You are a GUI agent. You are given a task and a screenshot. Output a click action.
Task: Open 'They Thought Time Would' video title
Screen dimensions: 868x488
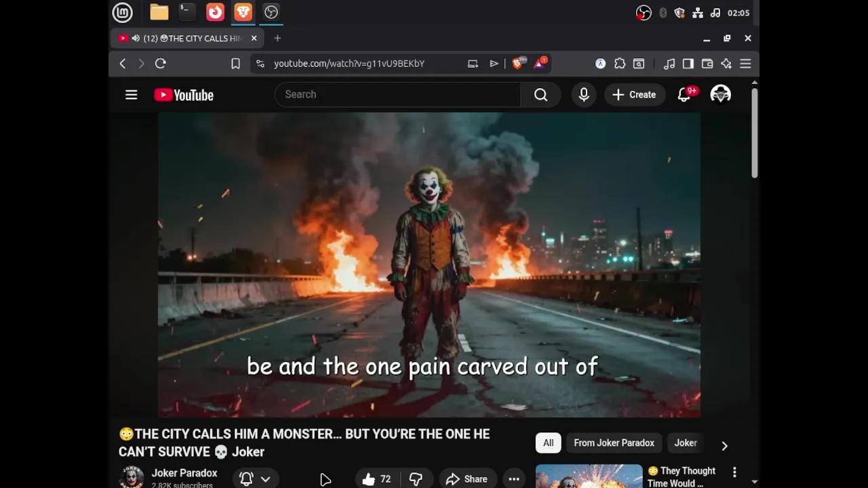(682, 477)
